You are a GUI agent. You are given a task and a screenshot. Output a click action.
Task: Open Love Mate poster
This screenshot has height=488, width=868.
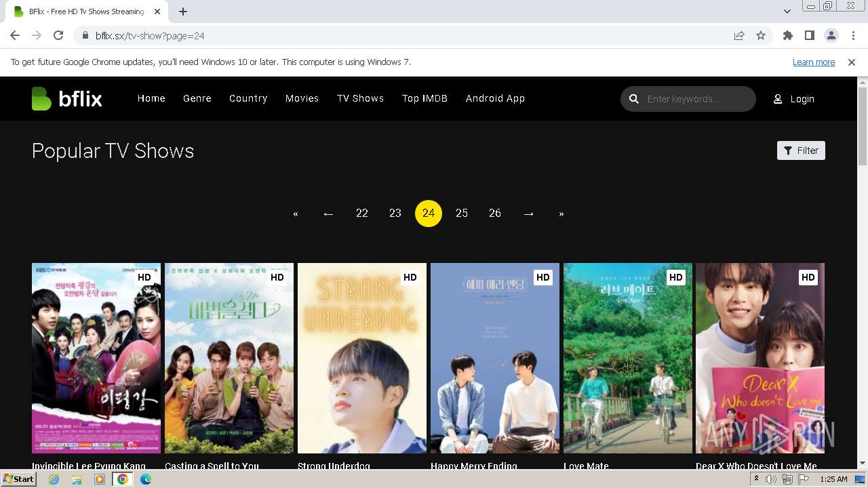point(628,358)
